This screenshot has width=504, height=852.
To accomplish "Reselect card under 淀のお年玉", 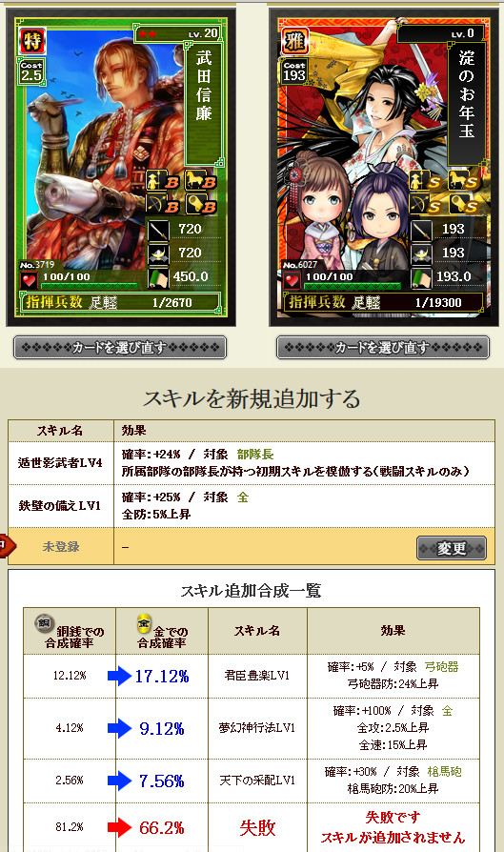I will [383, 347].
